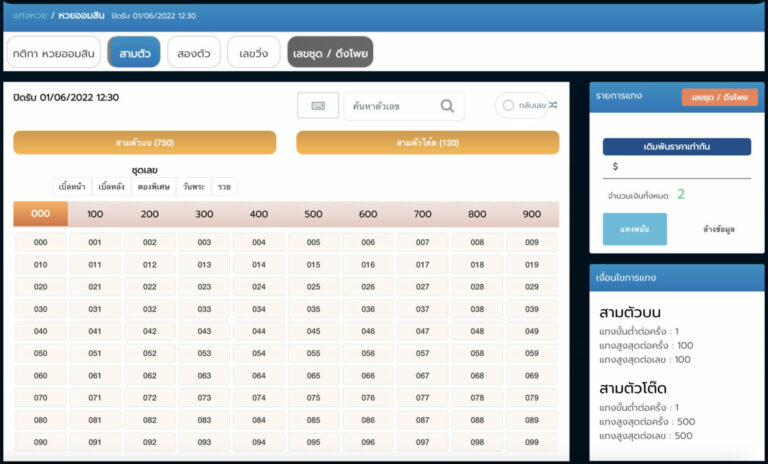The width and height of the screenshot is (768, 464).
Task: Click the ค้นหาตัวเลข search field
Action: click(390, 106)
